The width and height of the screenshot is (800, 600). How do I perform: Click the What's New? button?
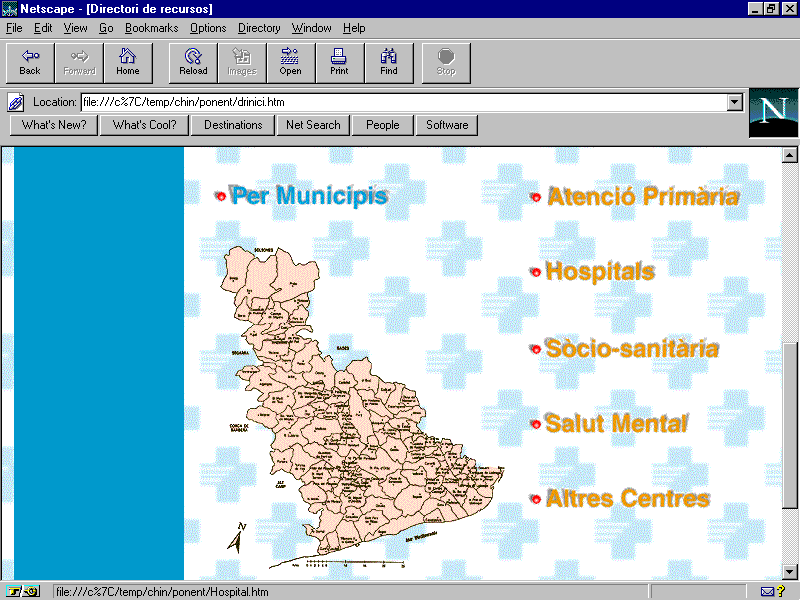coord(54,125)
